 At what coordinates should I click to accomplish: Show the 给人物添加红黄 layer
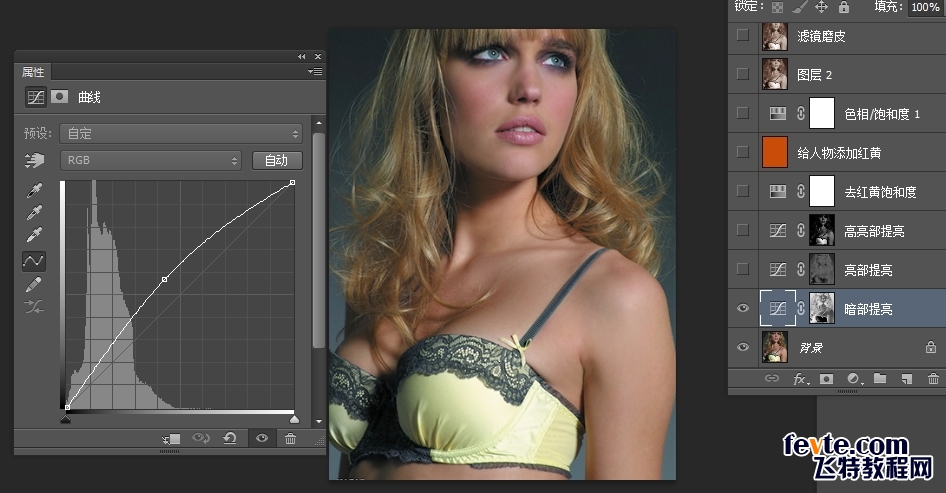click(x=743, y=152)
